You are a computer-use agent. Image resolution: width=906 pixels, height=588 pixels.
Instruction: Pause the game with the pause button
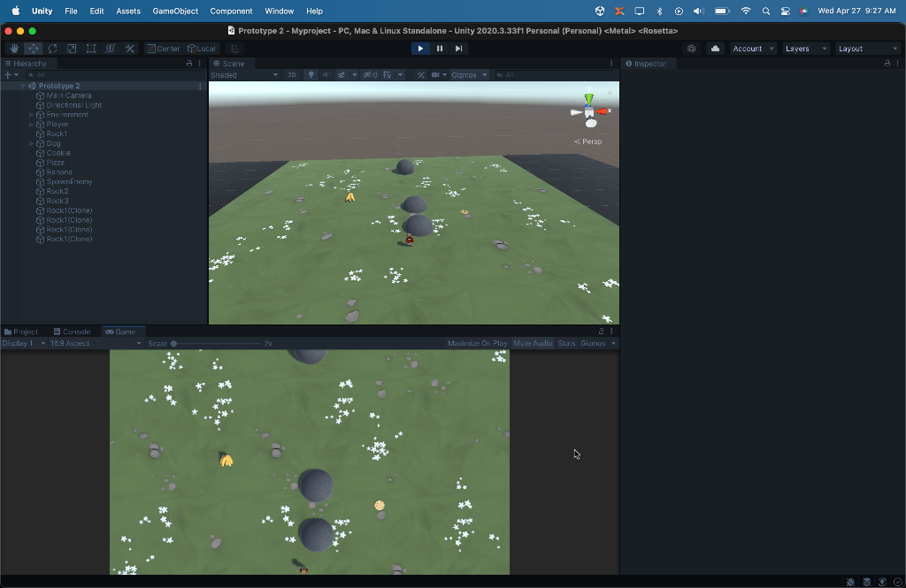click(439, 49)
